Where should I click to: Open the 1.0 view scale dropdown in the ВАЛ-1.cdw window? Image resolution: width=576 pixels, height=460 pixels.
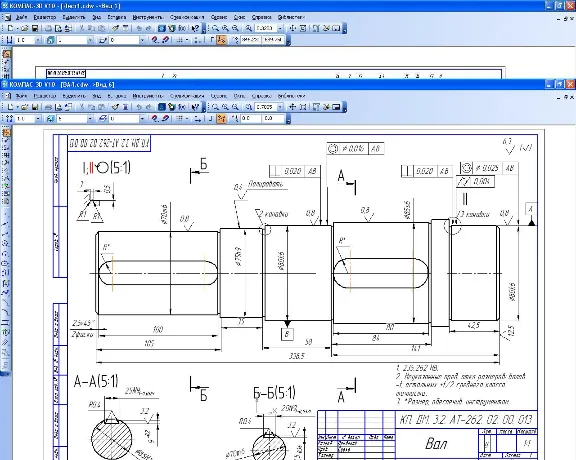click(38, 119)
